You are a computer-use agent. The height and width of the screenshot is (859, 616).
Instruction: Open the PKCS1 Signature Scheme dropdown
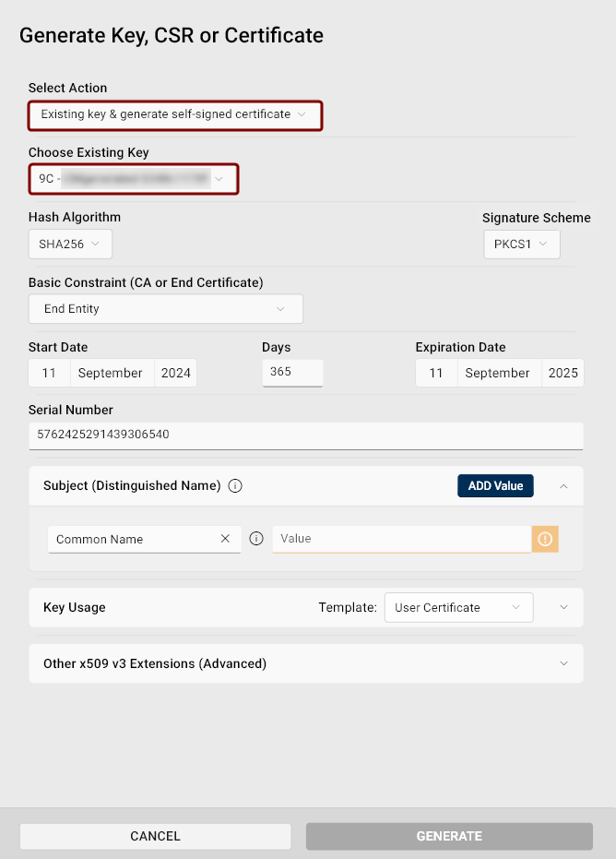click(521, 245)
